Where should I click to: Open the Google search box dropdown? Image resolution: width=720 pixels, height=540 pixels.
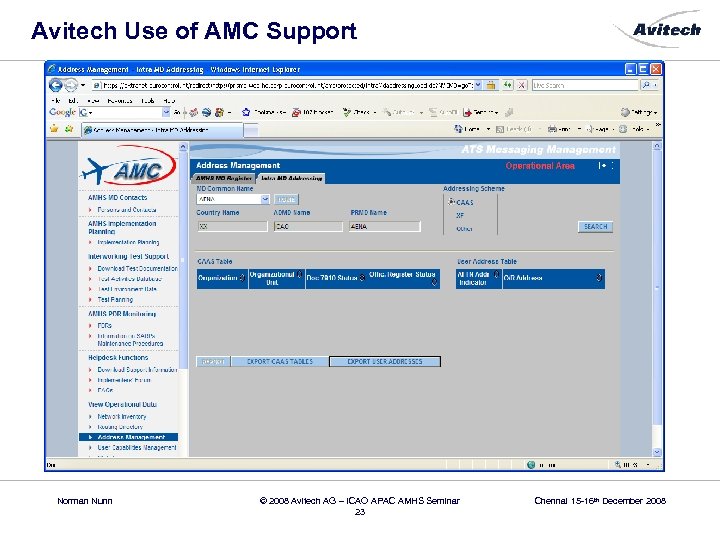pos(166,112)
